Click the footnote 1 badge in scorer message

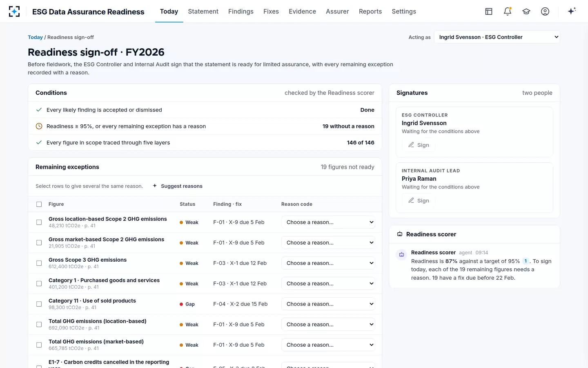[x=526, y=261]
